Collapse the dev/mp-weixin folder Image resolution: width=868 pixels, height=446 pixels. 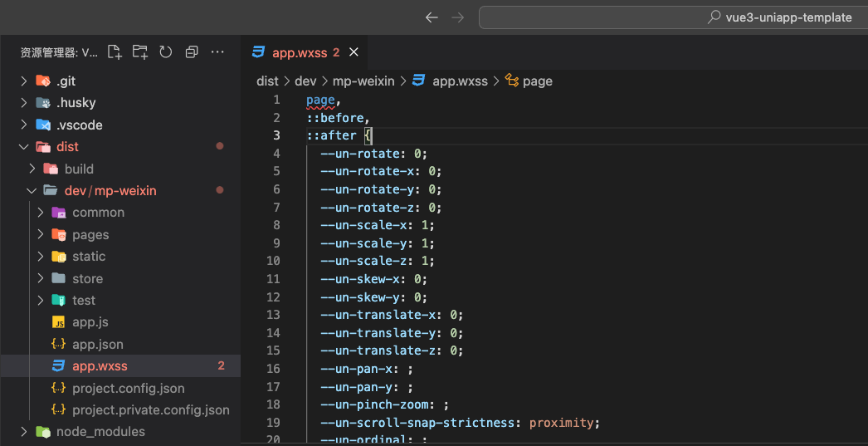tap(32, 190)
